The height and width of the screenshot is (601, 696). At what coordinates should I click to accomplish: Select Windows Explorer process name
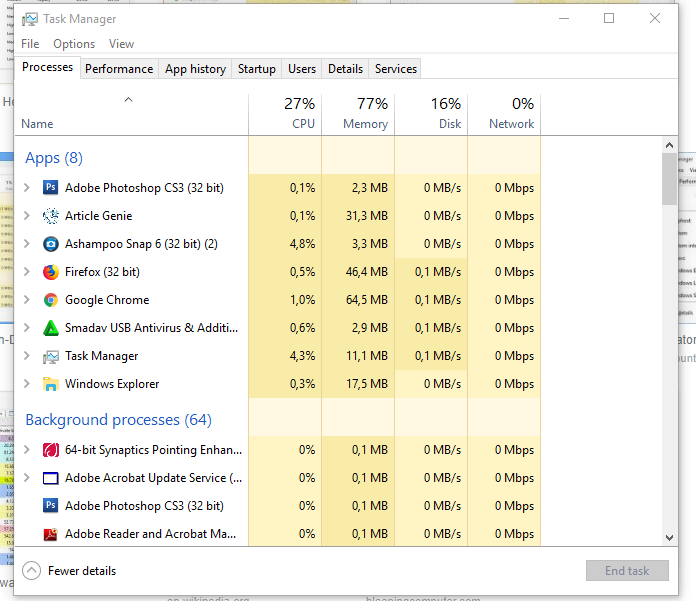[x=112, y=384]
